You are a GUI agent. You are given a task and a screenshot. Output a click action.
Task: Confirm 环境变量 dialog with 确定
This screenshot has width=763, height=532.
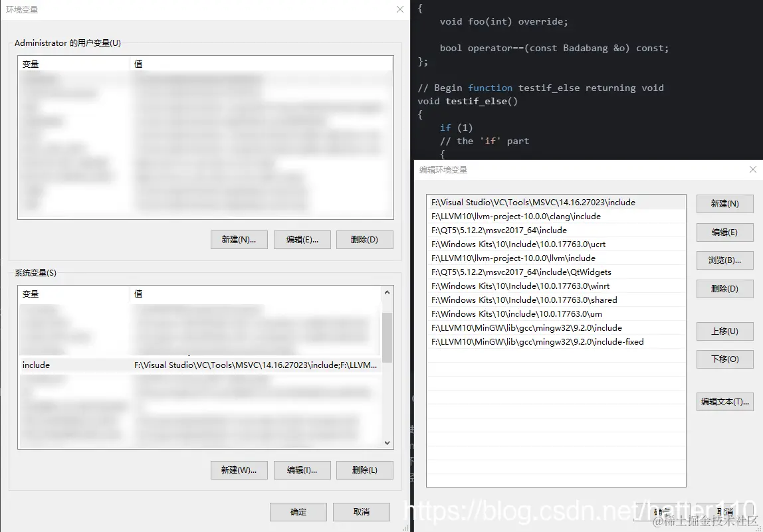(298, 511)
